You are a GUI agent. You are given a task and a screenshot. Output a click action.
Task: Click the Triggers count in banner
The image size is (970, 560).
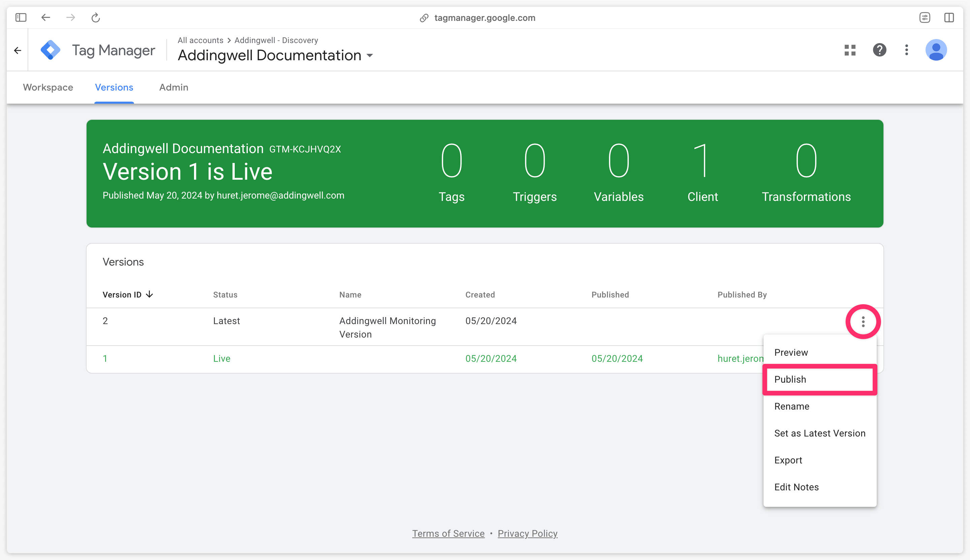[535, 161]
